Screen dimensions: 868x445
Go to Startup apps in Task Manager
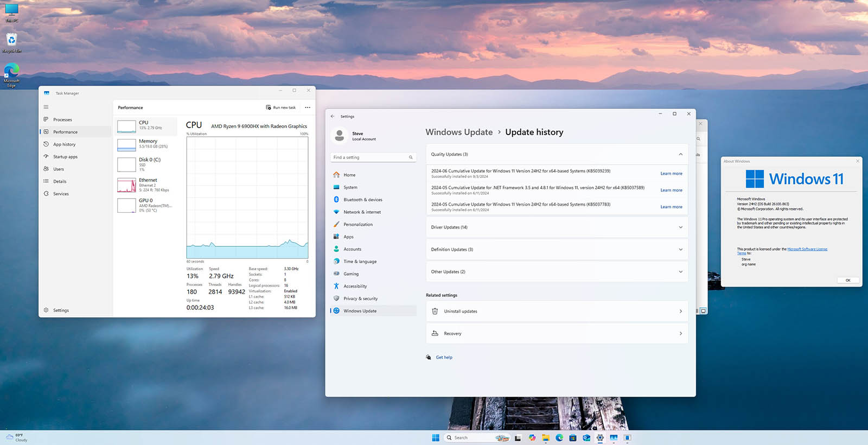75,157
